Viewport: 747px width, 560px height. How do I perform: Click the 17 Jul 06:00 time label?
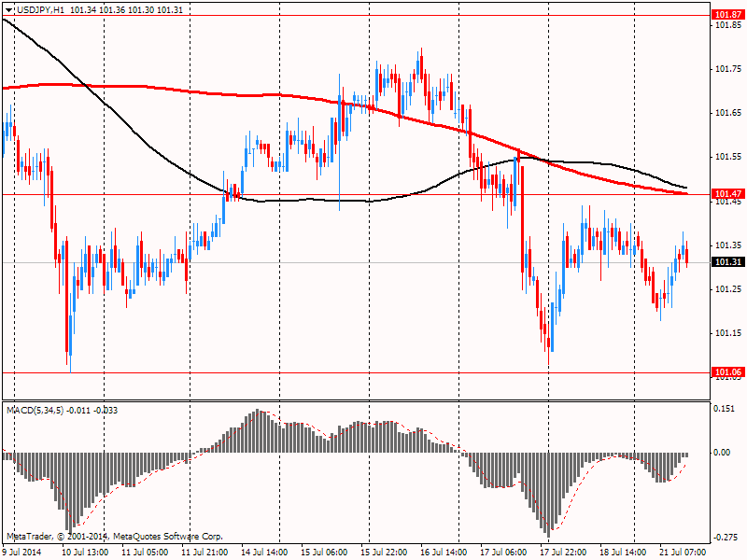click(x=503, y=553)
